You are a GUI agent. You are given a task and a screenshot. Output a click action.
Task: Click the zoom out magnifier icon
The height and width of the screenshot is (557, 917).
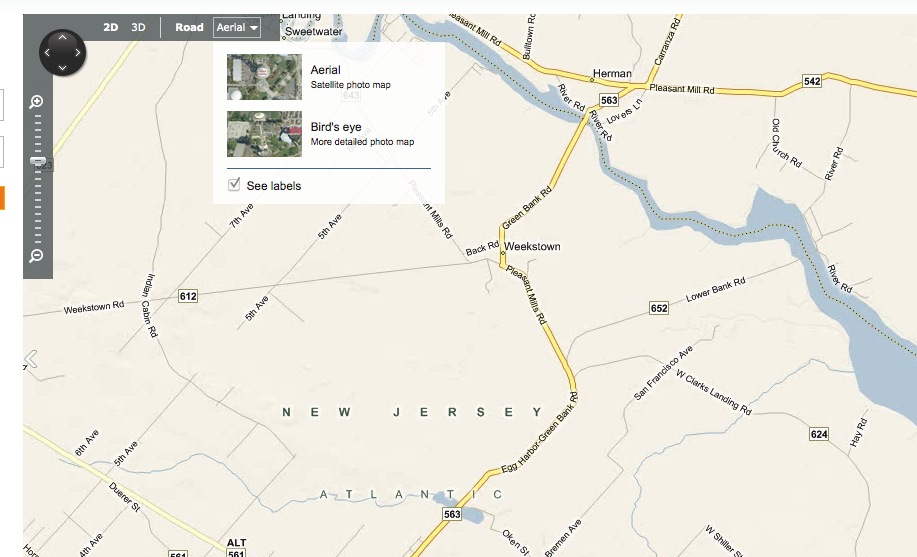37,256
